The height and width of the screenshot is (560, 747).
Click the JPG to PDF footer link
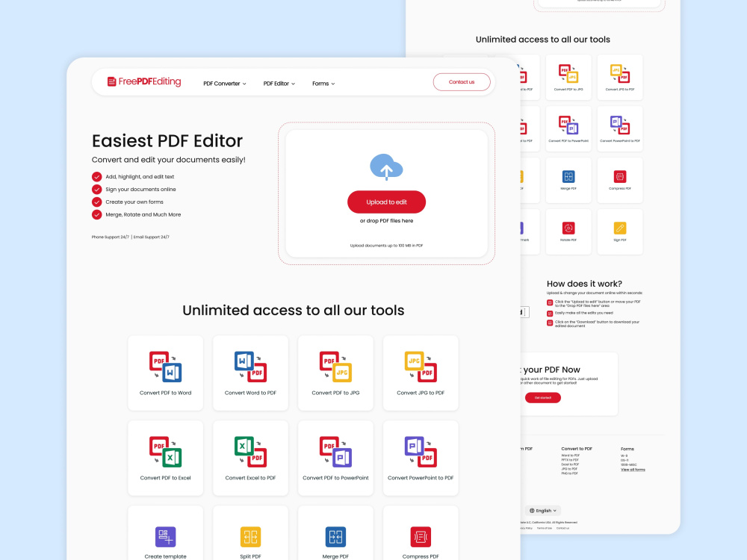(570, 469)
